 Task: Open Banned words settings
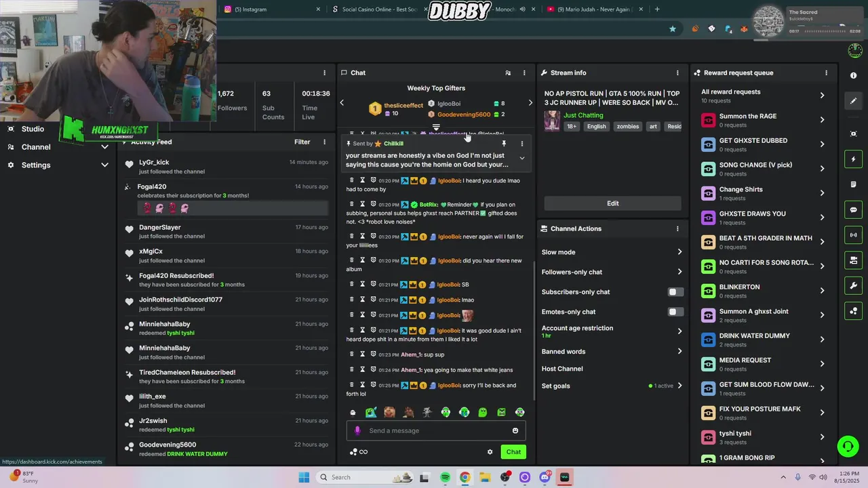coord(679,351)
